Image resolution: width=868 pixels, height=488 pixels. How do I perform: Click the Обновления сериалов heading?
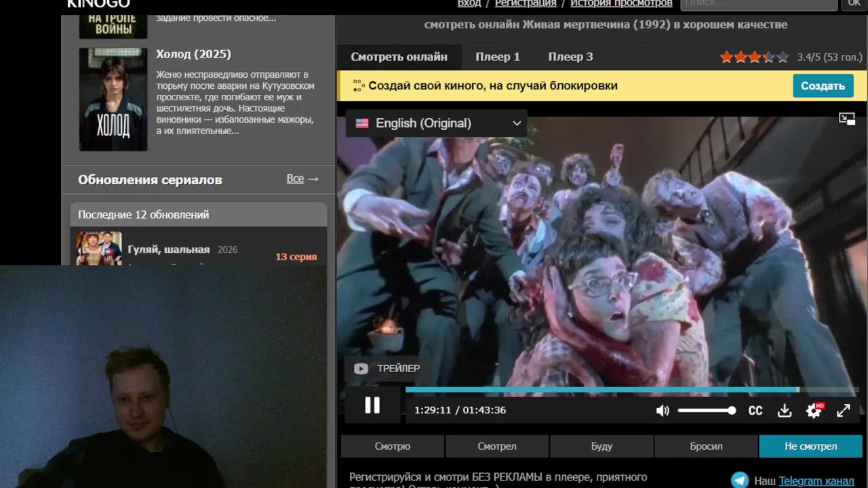150,180
